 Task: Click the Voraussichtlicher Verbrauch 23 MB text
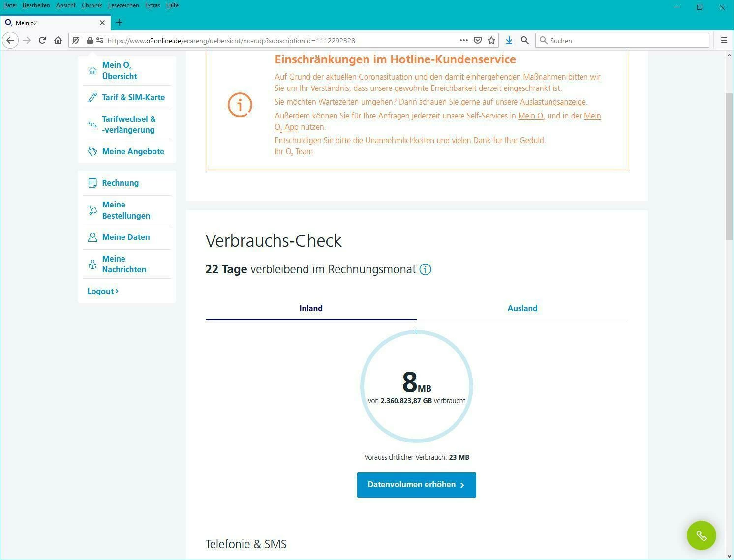pyautogui.click(x=417, y=457)
